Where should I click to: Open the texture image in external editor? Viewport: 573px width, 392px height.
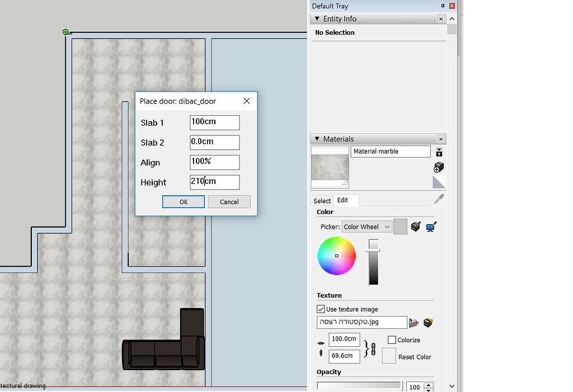414,323
